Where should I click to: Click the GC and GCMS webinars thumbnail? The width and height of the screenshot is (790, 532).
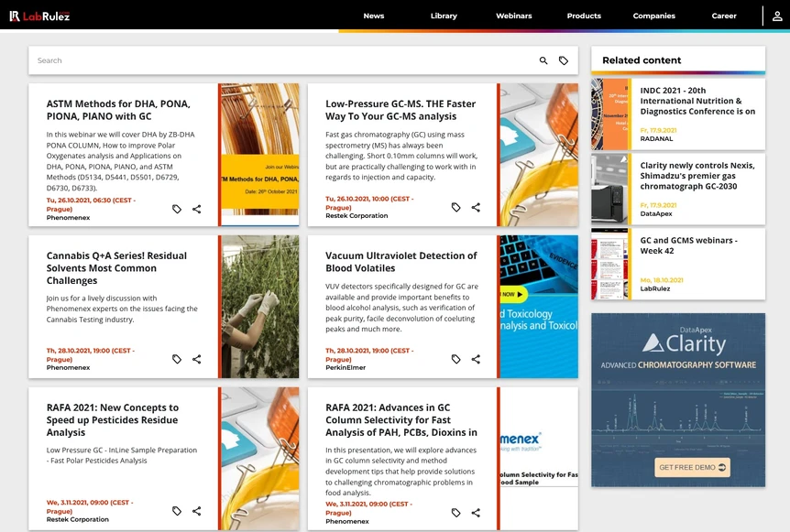[x=609, y=265]
